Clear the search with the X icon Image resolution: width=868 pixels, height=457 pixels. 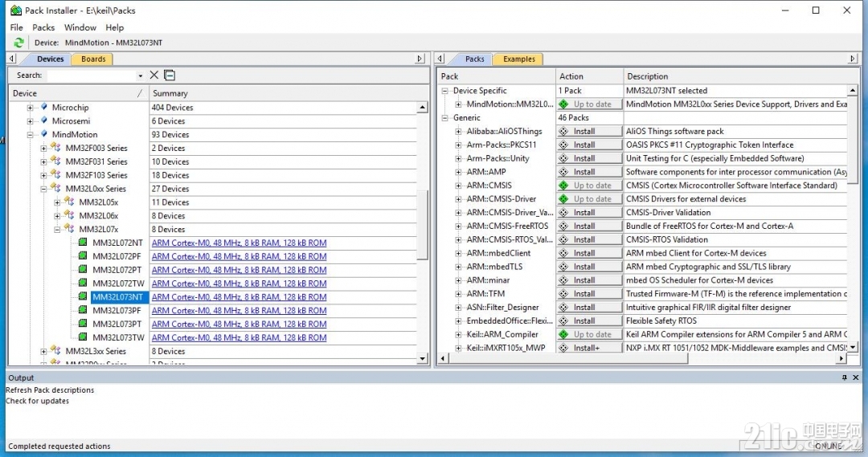(x=154, y=75)
